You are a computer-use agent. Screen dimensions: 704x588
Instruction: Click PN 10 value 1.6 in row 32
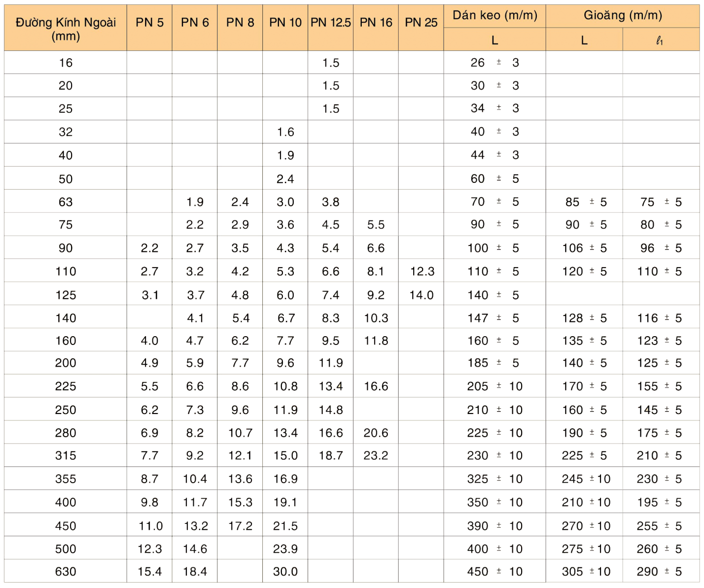point(285,132)
